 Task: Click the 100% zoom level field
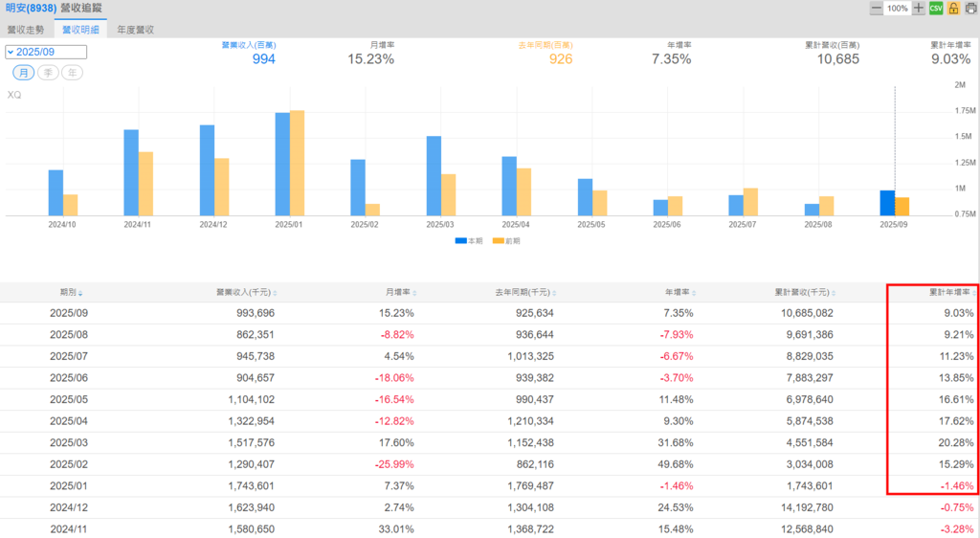point(898,8)
